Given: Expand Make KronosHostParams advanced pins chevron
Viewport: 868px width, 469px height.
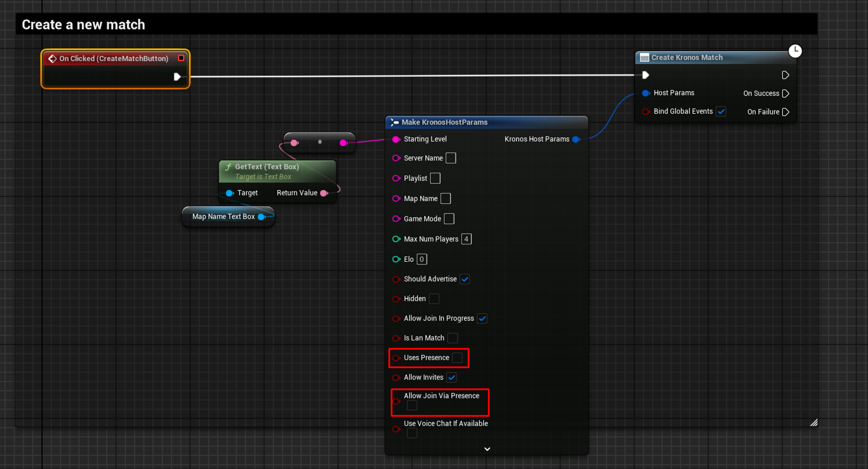Looking at the screenshot, I should pyautogui.click(x=487, y=449).
